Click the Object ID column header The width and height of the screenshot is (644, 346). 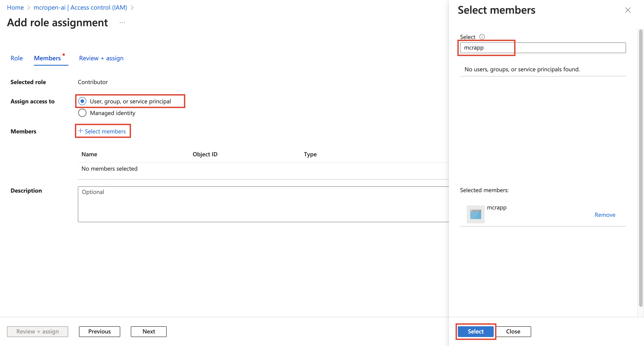(205, 154)
